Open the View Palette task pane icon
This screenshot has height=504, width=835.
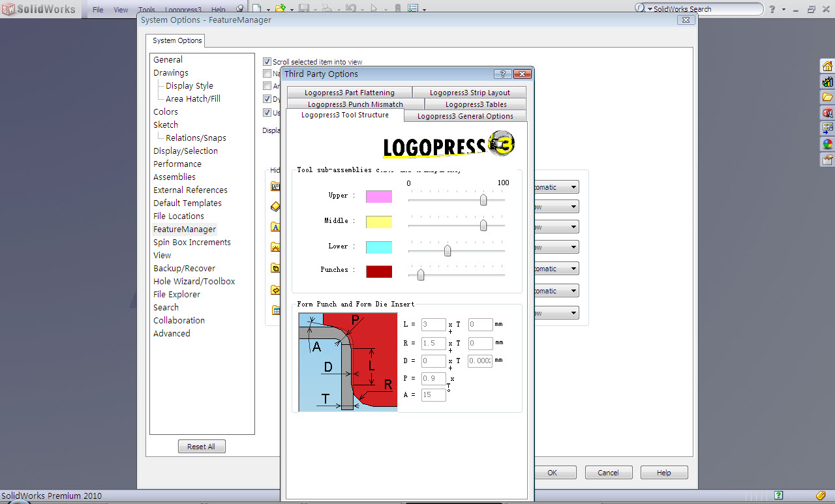pyautogui.click(x=827, y=128)
